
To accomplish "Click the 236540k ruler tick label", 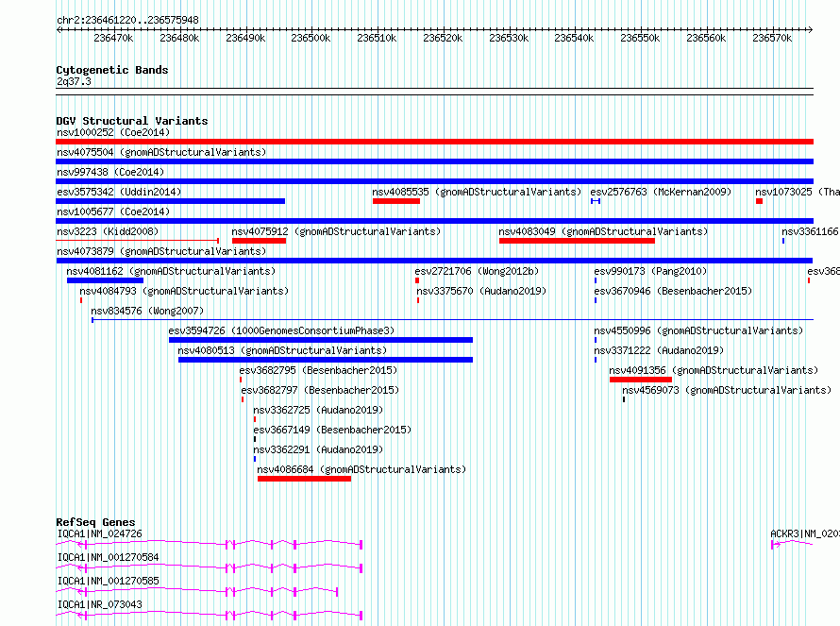I will pos(574,38).
